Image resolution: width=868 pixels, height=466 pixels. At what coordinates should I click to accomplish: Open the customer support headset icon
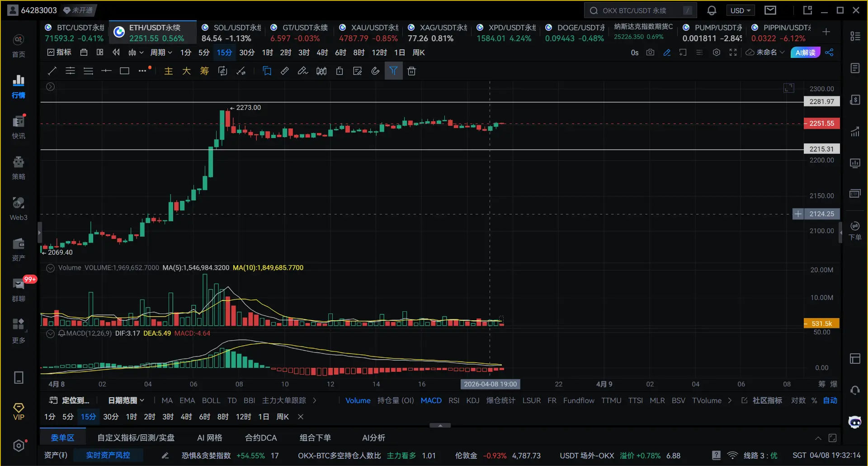coord(855,390)
